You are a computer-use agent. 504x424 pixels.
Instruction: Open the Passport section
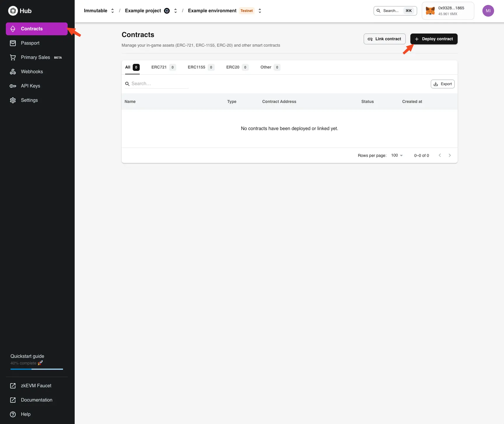tap(30, 43)
